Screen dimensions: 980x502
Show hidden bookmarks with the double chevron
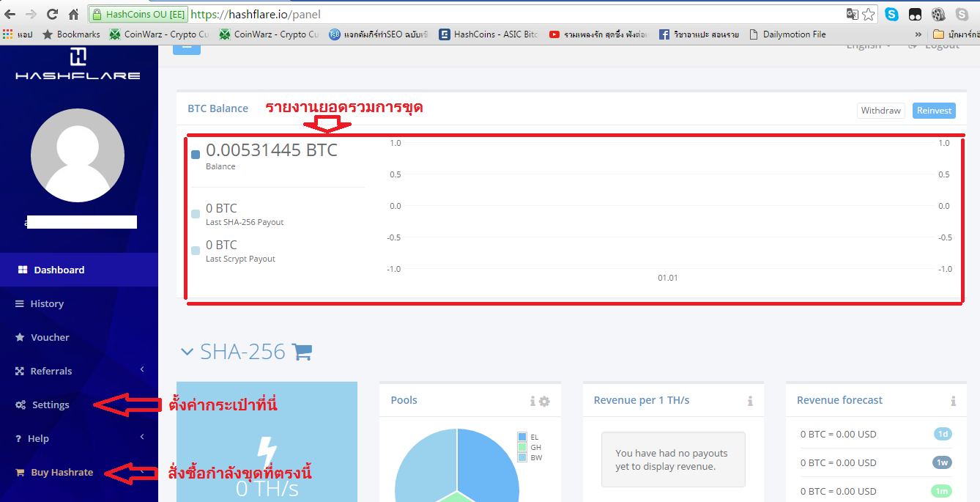click(x=918, y=34)
